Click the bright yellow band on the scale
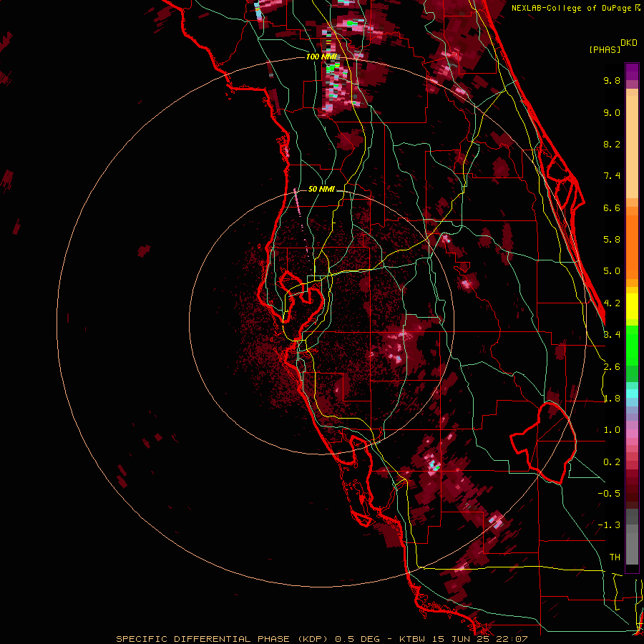This screenshot has height=644, width=644. (x=632, y=306)
